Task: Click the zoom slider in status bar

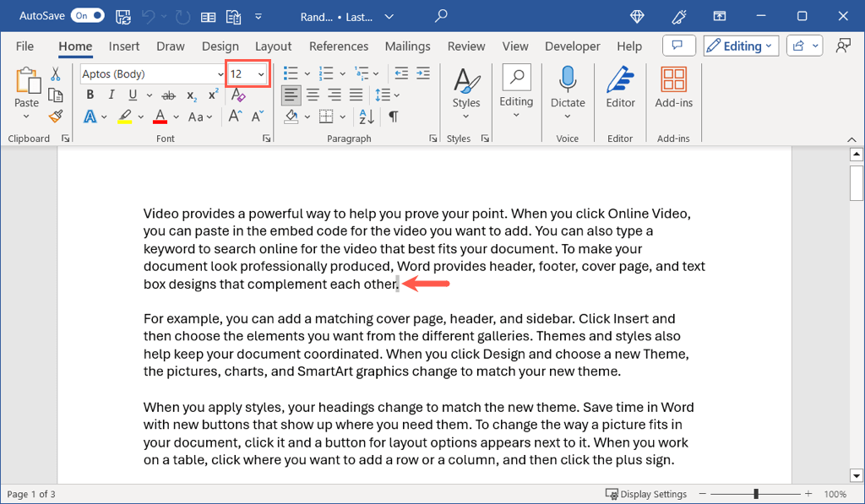Action: coord(756,494)
